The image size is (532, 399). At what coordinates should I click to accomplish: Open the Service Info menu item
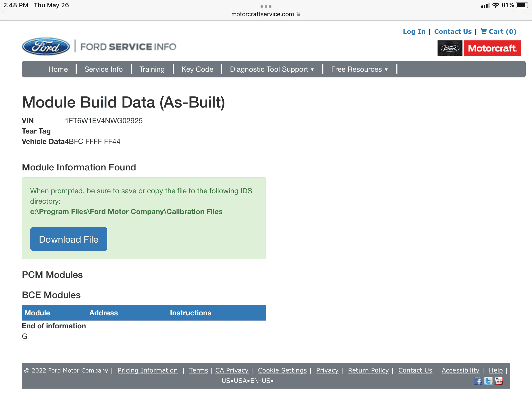[103, 69]
